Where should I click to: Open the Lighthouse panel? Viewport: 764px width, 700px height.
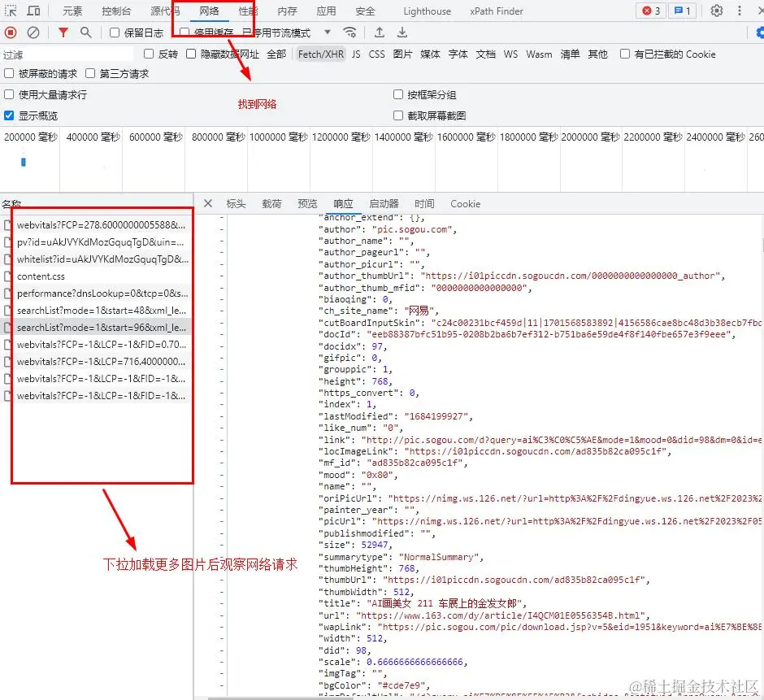tap(427, 11)
